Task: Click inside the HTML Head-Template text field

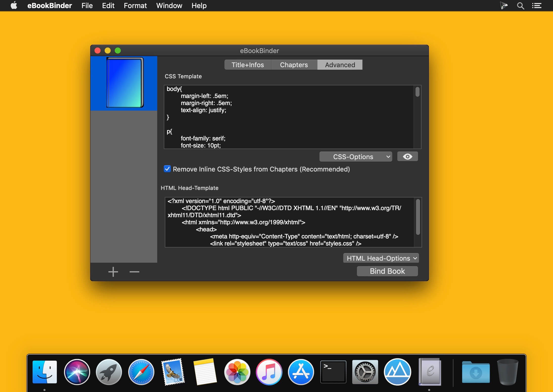Action: coord(289,222)
